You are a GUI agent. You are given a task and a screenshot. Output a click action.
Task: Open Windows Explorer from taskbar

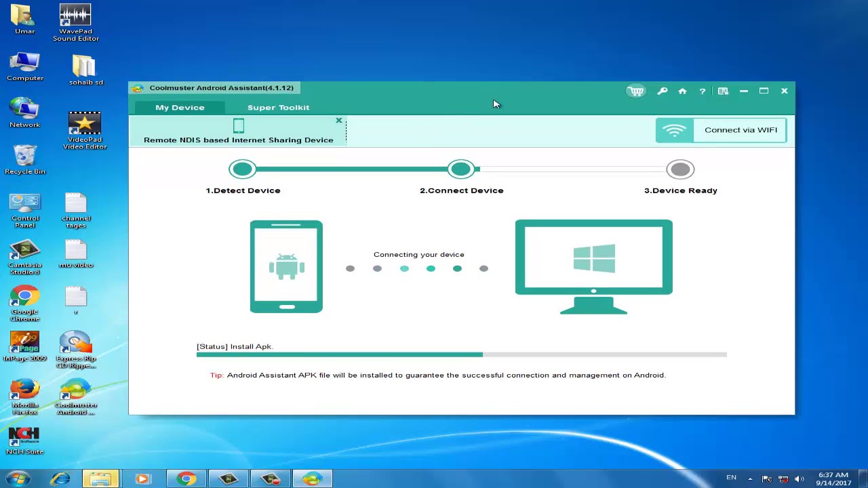(x=100, y=479)
